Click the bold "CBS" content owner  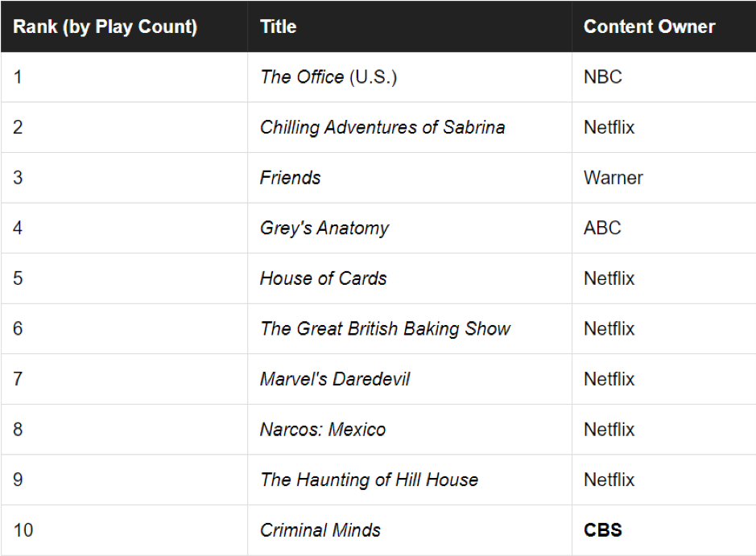coord(603,530)
